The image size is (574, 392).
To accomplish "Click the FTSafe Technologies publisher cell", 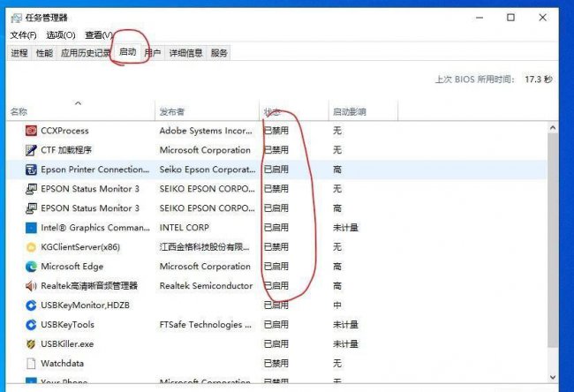I will pos(206,325).
